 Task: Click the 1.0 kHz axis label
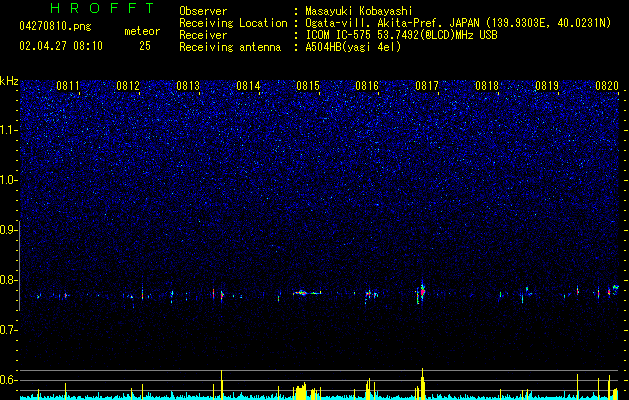pyautogui.click(x=8, y=180)
